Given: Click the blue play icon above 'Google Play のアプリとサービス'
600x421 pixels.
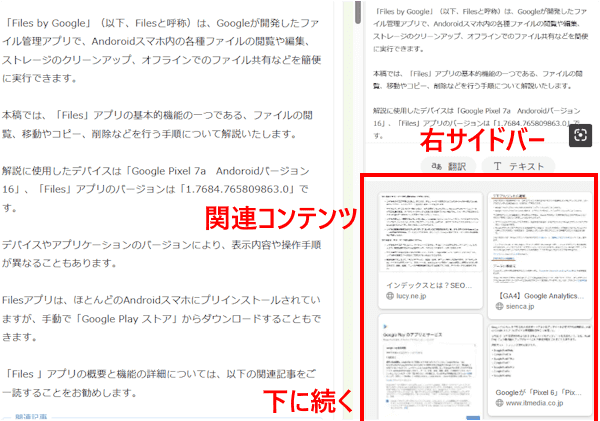Looking at the screenshot, I should pyautogui.click(x=385, y=326).
